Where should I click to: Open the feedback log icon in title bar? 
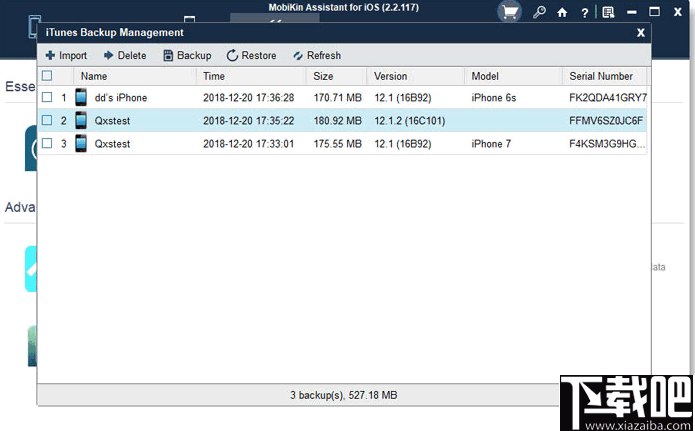tap(608, 12)
